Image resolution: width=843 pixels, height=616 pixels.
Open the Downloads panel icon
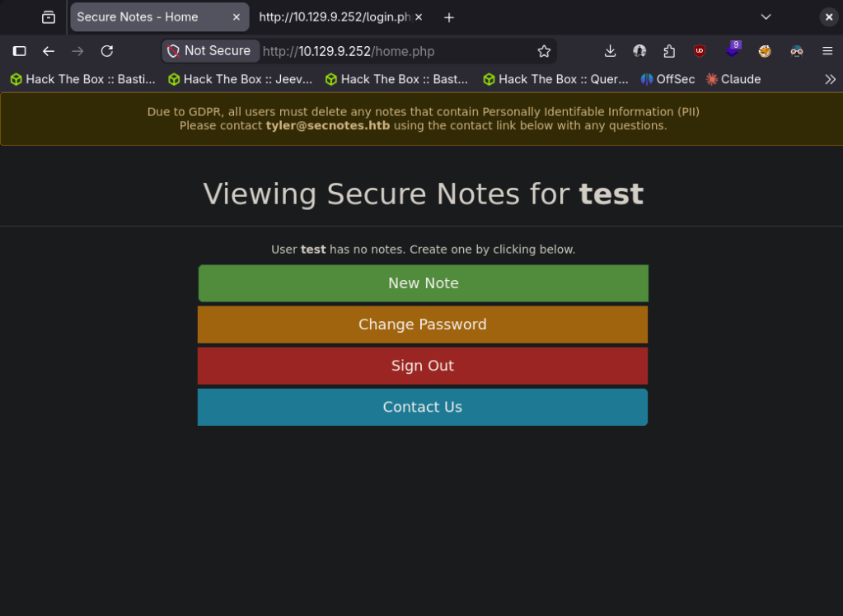610,51
